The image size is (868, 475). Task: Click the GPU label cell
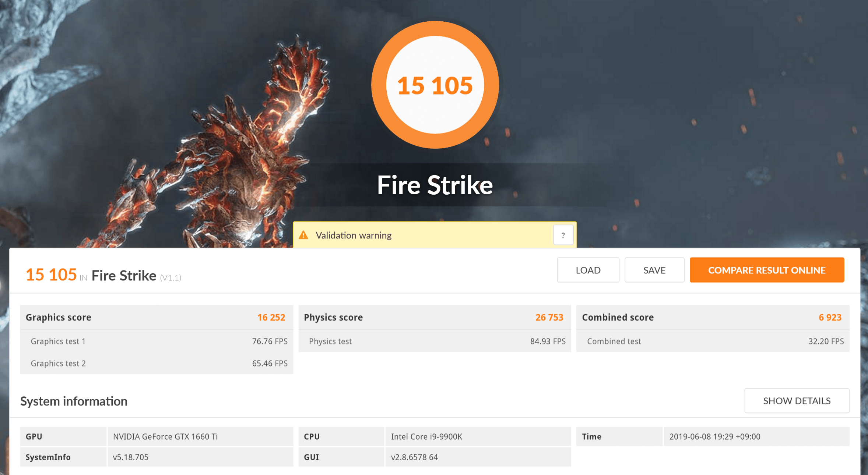click(63, 436)
